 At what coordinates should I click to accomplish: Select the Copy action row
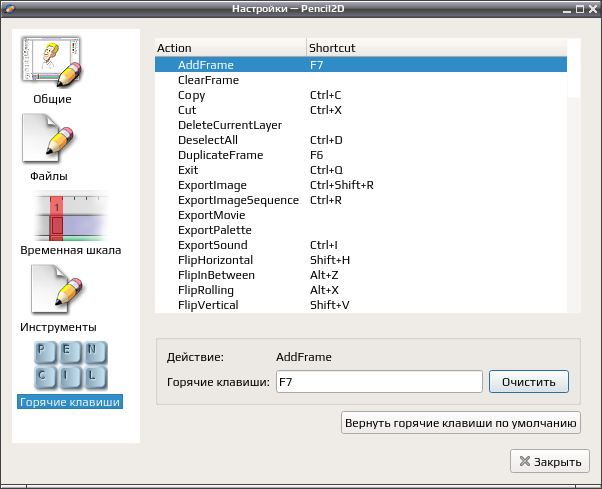click(x=361, y=95)
